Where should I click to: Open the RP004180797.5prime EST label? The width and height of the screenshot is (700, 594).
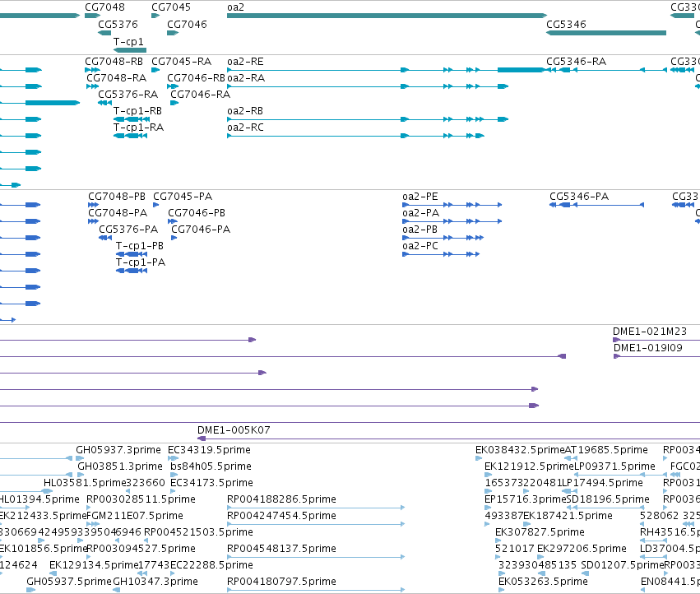tap(281, 582)
